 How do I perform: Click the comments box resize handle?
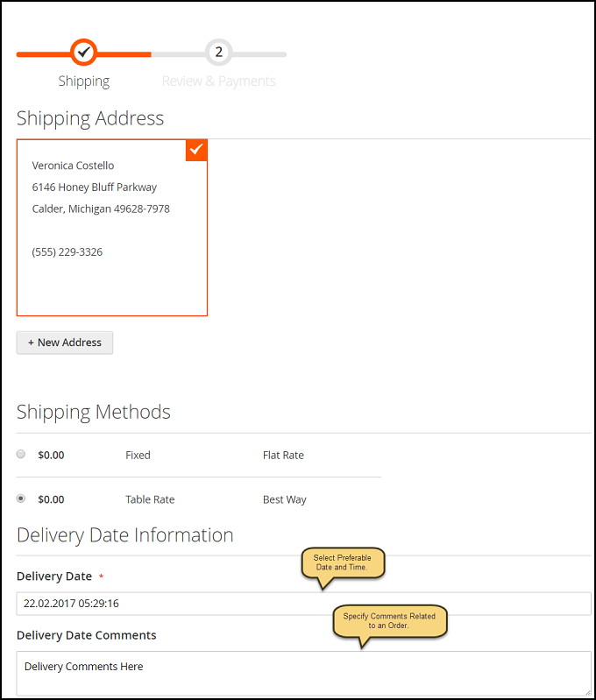pyautogui.click(x=587, y=692)
